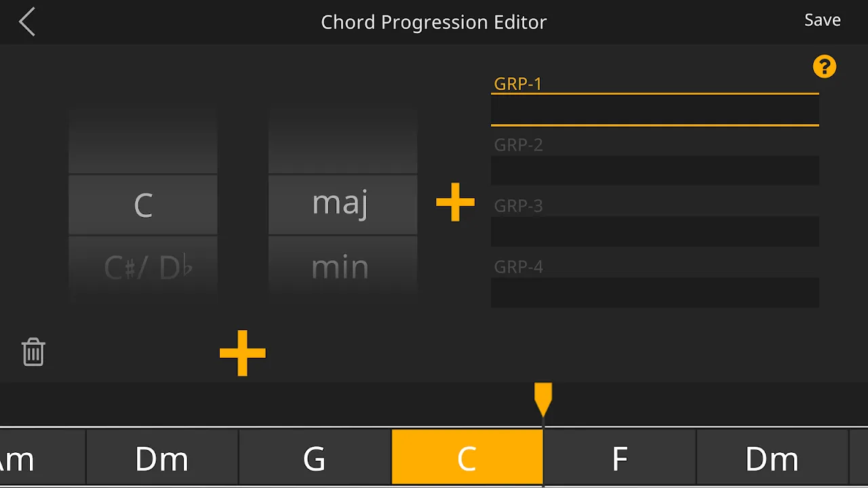This screenshot has height=488, width=868.
Task: Insert a new chord with lower plus icon
Action: (242, 352)
